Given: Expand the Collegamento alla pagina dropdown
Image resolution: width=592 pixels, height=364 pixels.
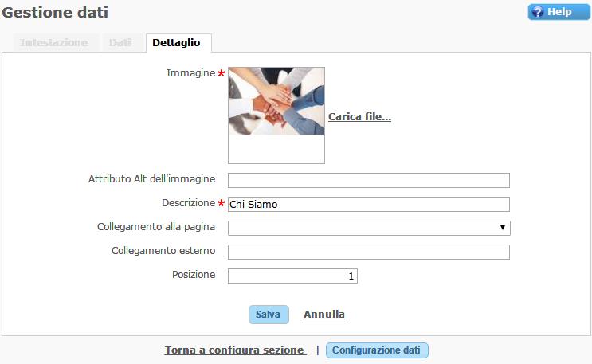Looking at the screenshot, I should pos(368,228).
